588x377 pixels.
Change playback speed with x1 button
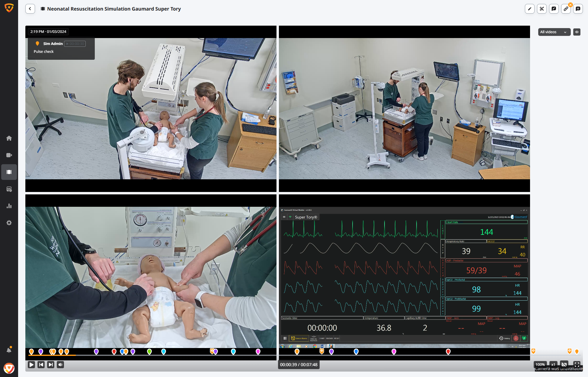click(x=553, y=365)
